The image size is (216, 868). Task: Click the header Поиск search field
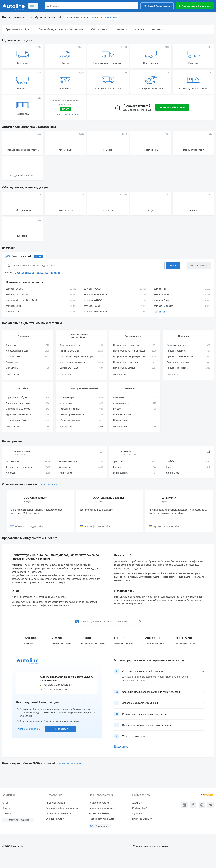[92, 6]
